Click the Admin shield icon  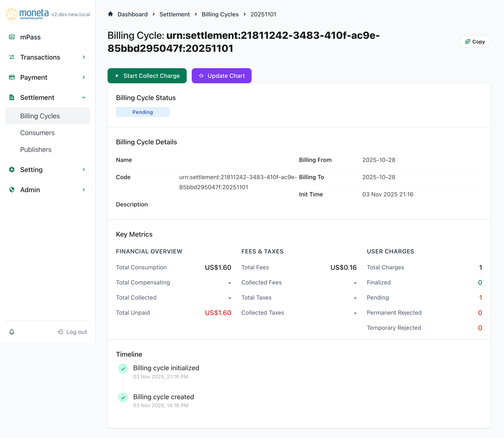coord(12,190)
